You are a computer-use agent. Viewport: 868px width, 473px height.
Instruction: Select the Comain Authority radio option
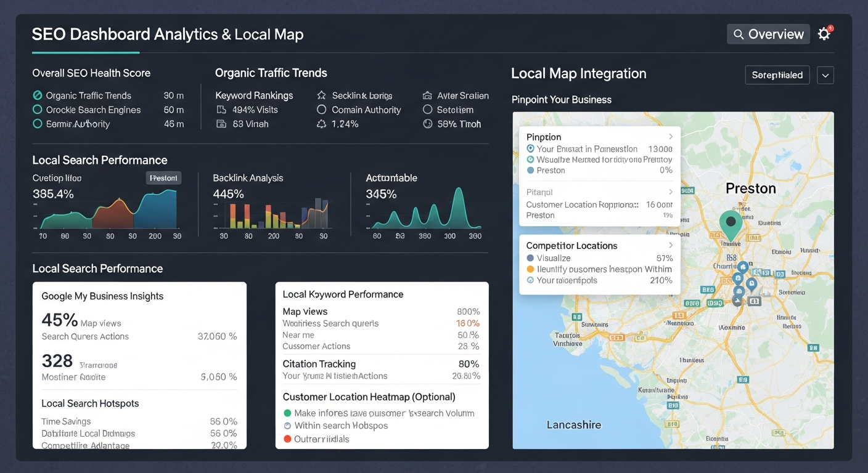tap(321, 110)
